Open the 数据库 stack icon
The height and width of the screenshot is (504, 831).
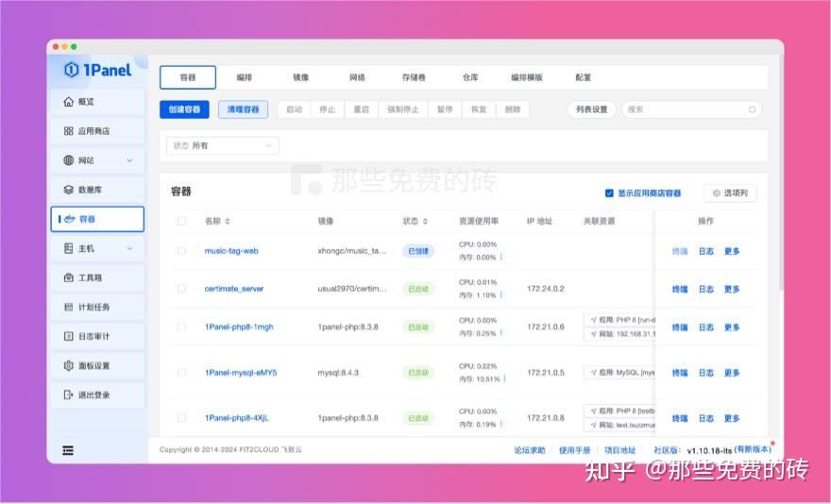point(68,190)
